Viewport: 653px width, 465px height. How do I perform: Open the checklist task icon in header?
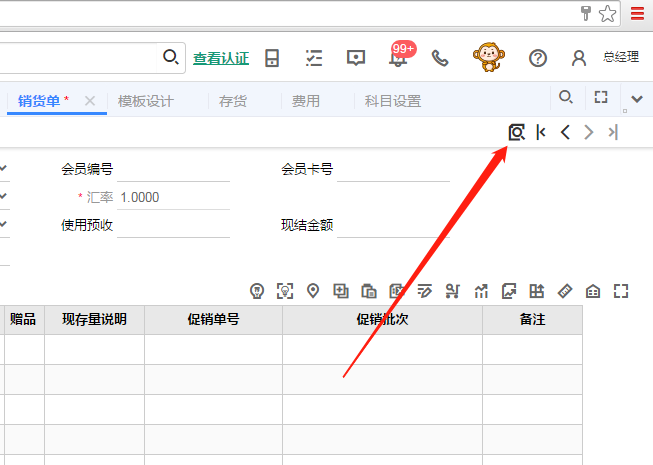[314, 58]
